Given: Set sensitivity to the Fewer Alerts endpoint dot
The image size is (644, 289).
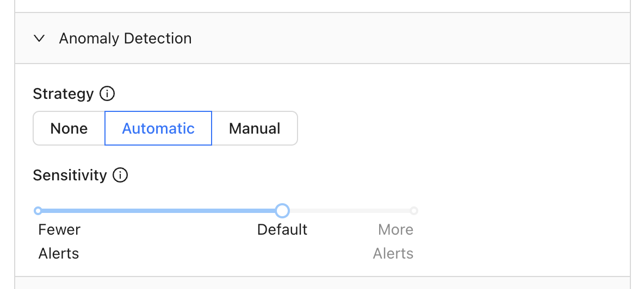Looking at the screenshot, I should (x=38, y=211).
